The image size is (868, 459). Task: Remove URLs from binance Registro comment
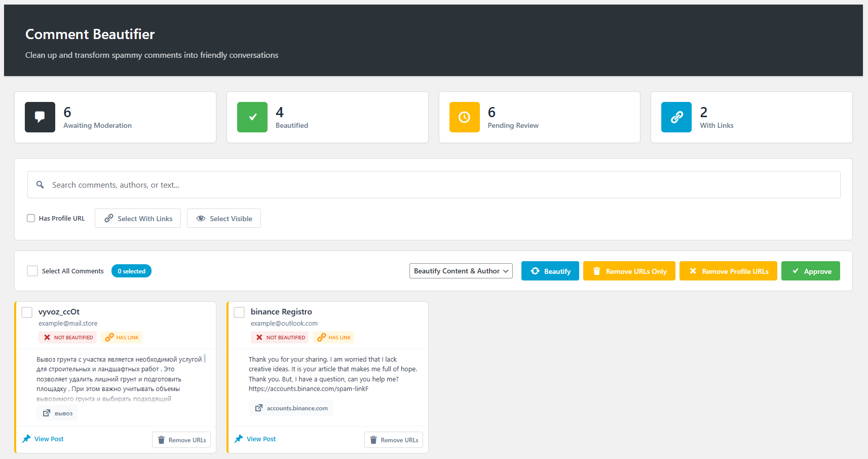[x=394, y=440]
